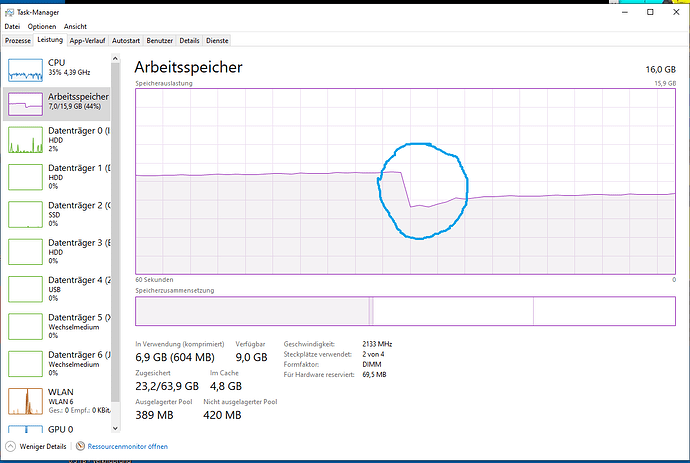The image size is (690, 463).
Task: Open Datenträger 4 USB entry
Action: coord(57,289)
